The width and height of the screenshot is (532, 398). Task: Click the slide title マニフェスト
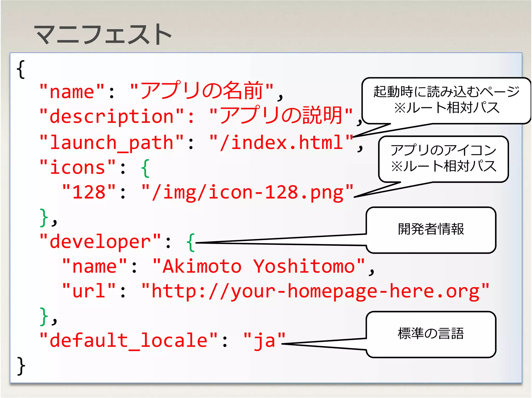103,34
